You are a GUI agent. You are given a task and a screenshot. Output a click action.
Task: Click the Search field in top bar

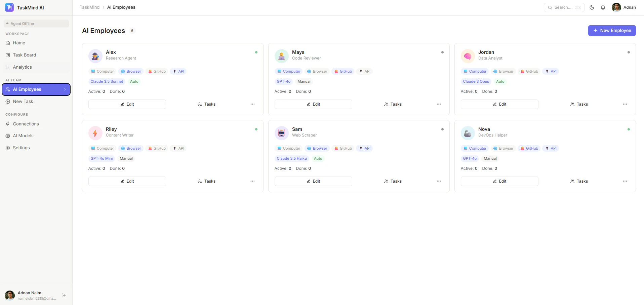click(x=564, y=7)
